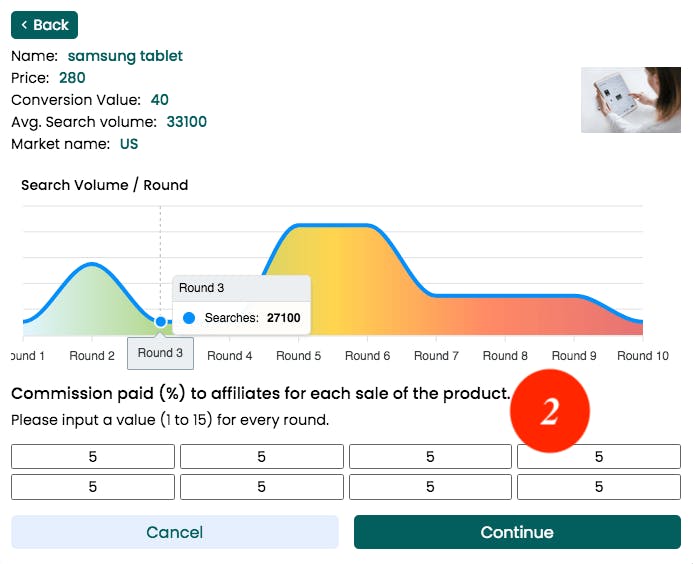Select the Round 8 axis label
693x564 pixels.
505,355
